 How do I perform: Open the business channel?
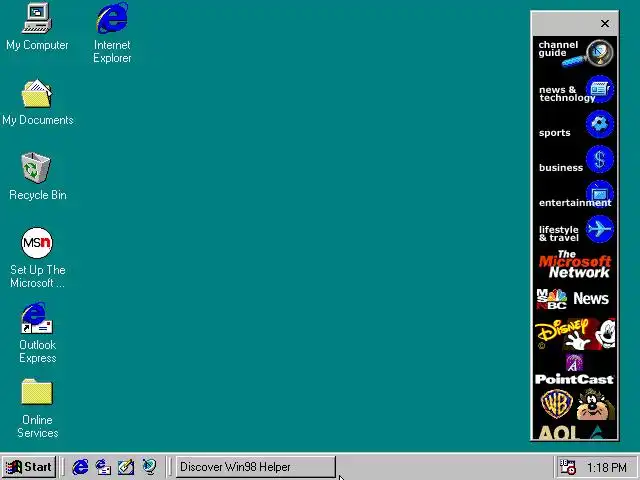point(575,159)
